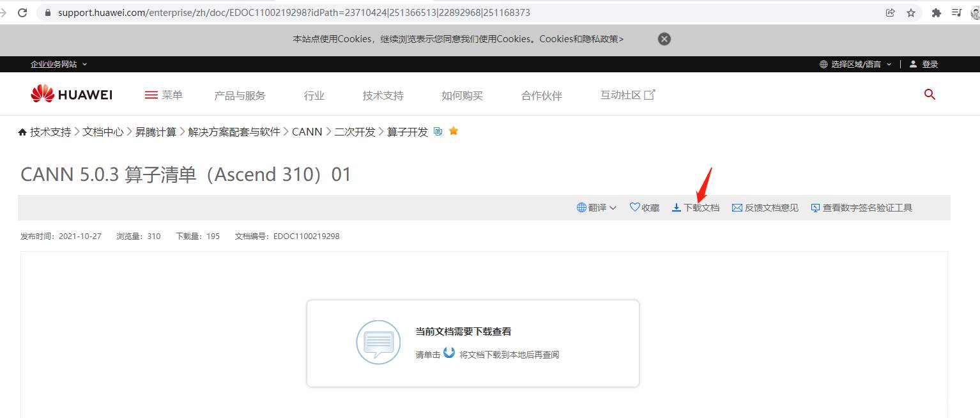Open the 技术支持 navigation menu
Screen dimensions: 980x418
point(383,95)
